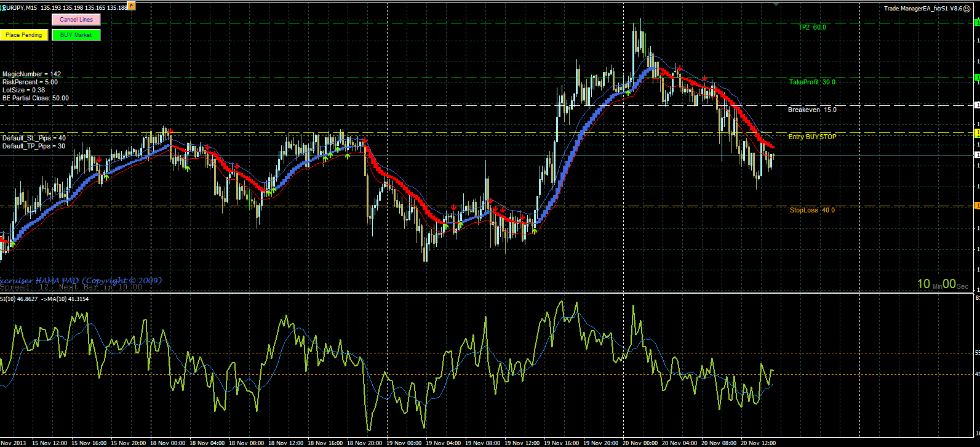The image size is (980, 447).
Task: Select the TP2 60.0 line label
Action: (x=812, y=27)
